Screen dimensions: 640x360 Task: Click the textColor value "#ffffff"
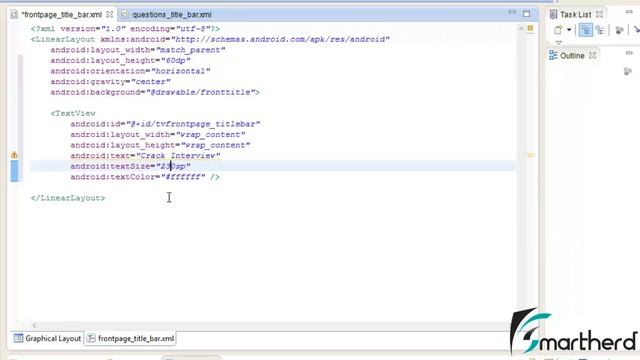tap(183, 177)
